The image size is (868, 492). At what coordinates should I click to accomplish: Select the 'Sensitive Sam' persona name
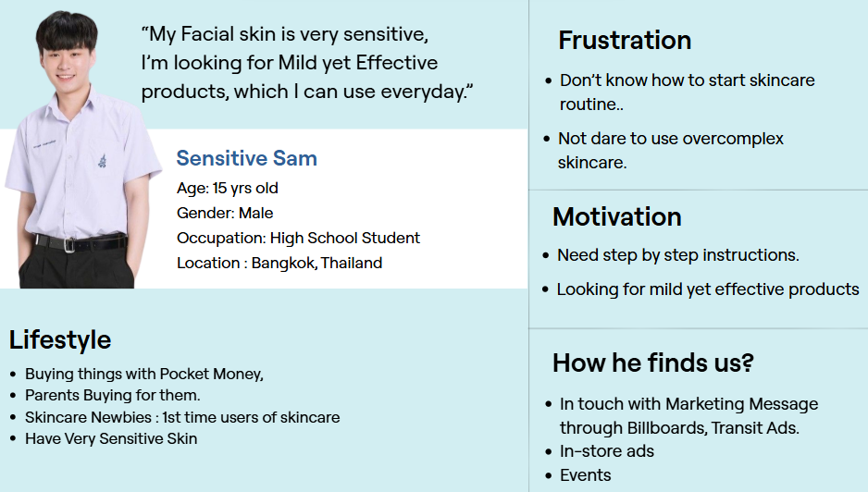click(x=247, y=158)
